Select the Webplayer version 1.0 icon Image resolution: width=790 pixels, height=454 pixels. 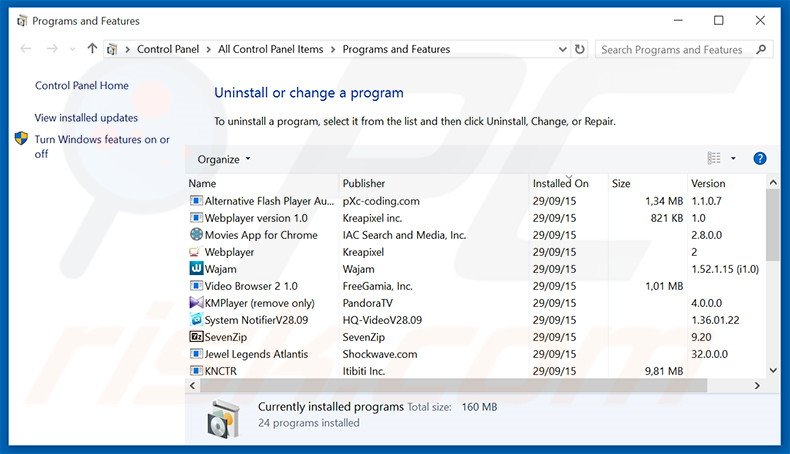(196, 218)
